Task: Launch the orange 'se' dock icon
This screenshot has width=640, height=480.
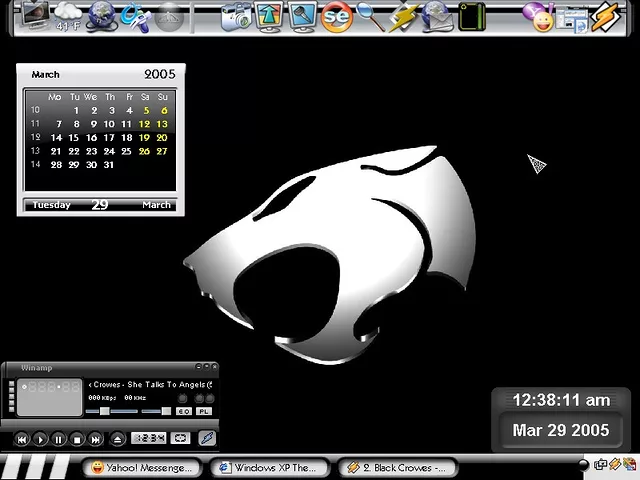Action: (x=337, y=16)
